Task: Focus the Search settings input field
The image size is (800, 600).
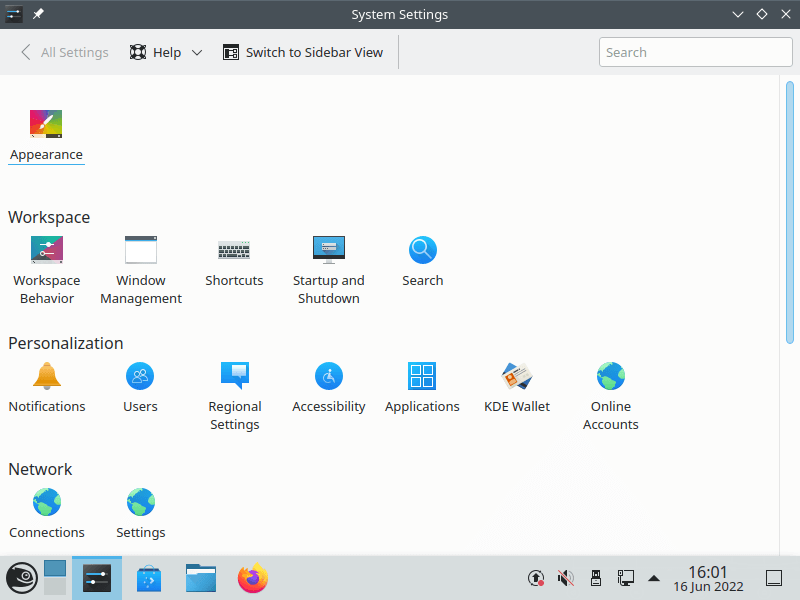Action: [x=695, y=52]
